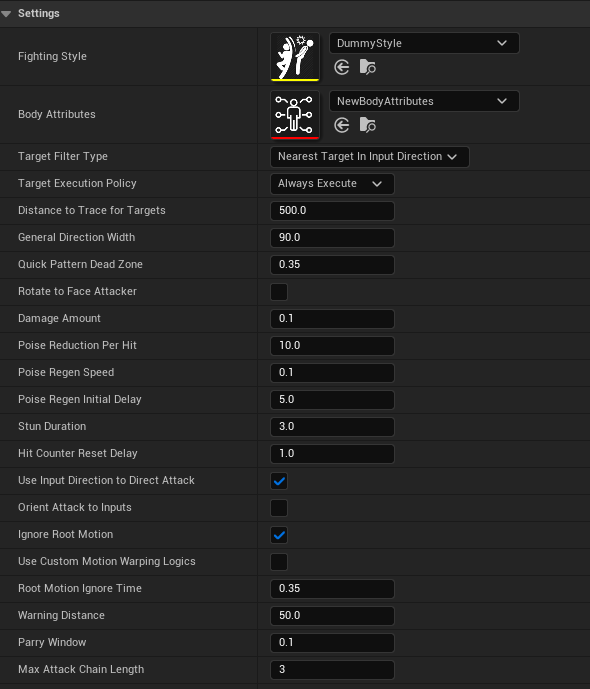
Task: Click the Parry Window value field
Action: click(x=332, y=643)
